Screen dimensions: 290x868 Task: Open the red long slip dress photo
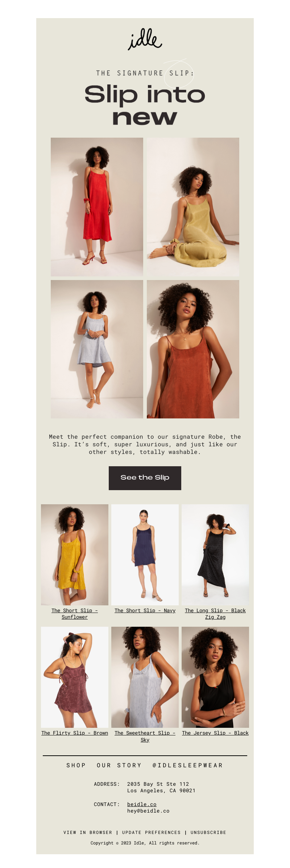(97, 207)
